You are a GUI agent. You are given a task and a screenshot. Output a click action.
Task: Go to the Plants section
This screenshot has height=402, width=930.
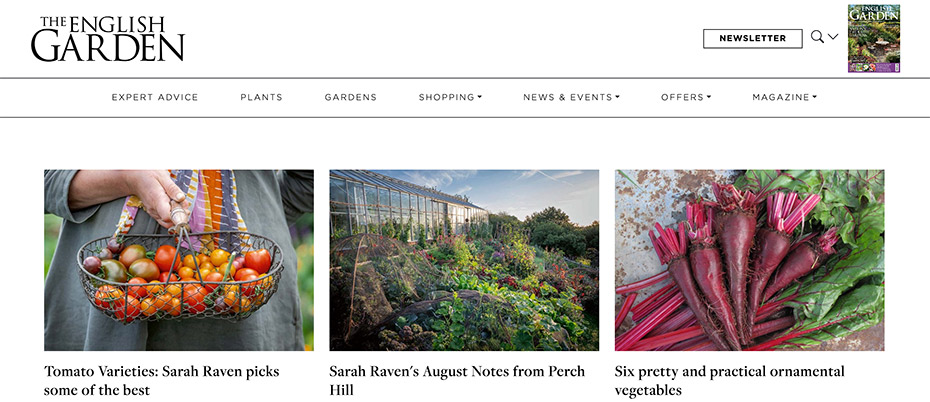[x=262, y=97]
